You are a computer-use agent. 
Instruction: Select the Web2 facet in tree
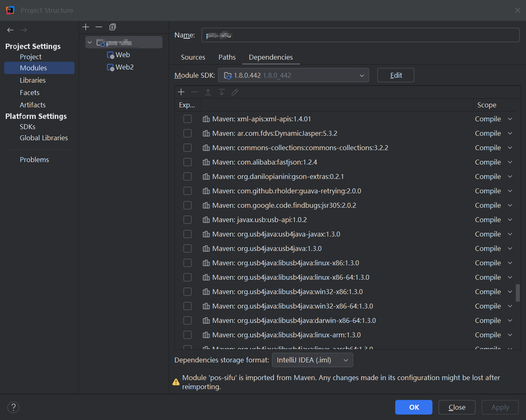coord(124,67)
